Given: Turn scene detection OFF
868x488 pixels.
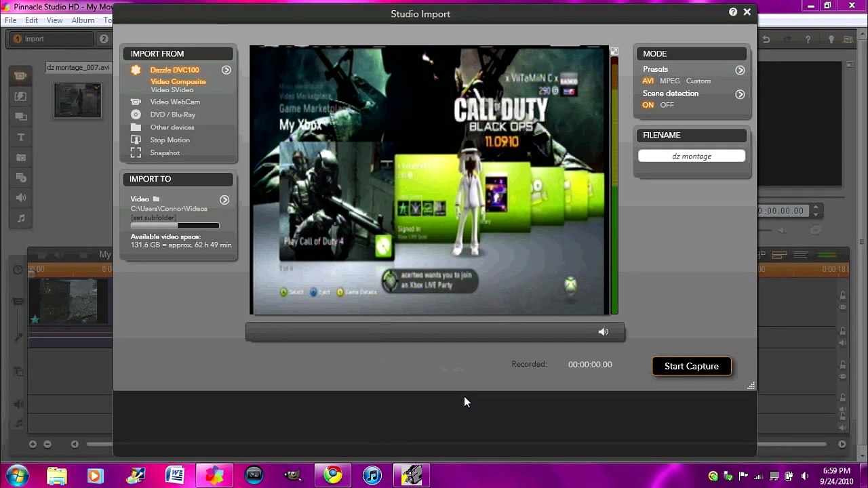Looking at the screenshot, I should 667,105.
